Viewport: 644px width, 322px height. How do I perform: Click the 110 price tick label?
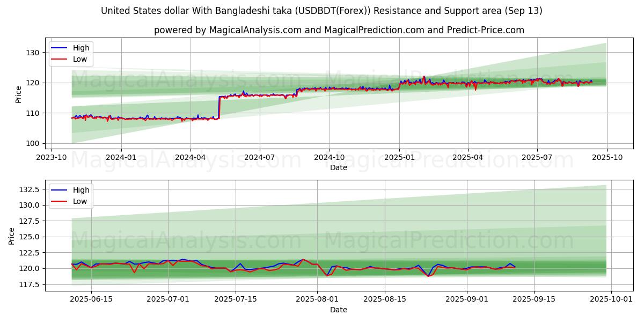click(32, 113)
